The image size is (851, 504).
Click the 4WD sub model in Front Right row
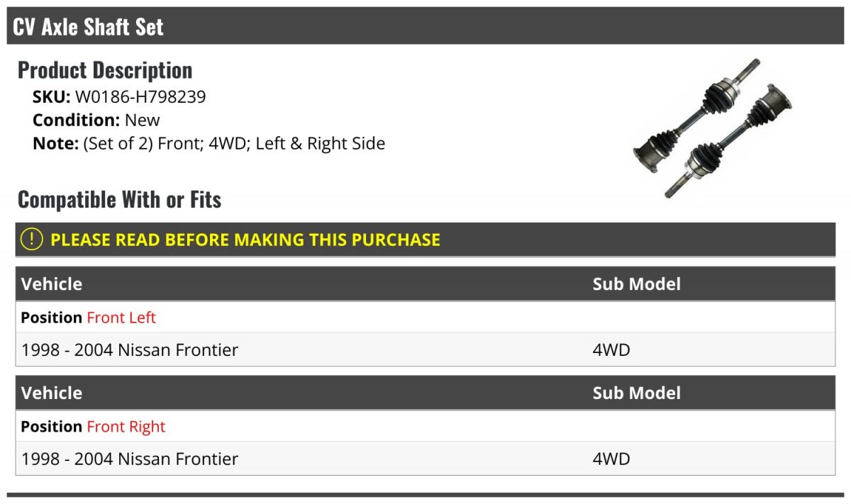pyautogui.click(x=611, y=459)
